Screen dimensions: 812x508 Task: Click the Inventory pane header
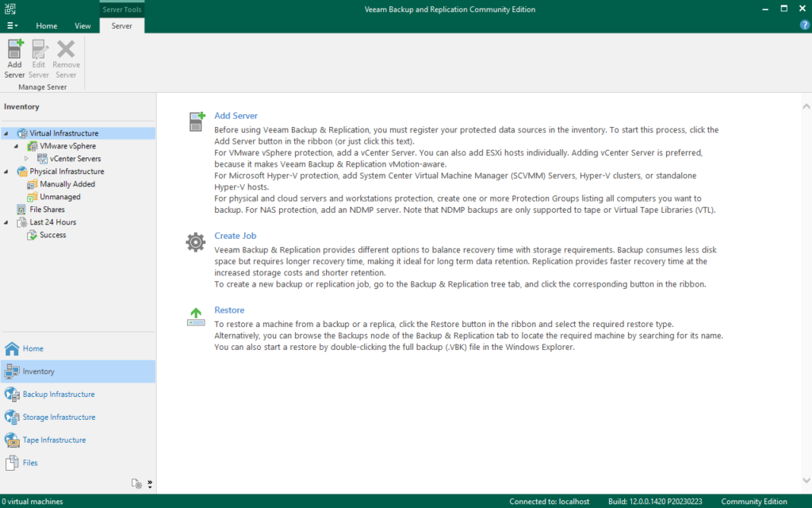[21, 107]
